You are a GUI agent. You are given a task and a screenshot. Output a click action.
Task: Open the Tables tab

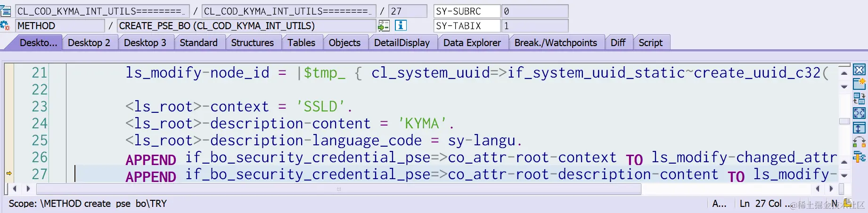[x=301, y=43]
